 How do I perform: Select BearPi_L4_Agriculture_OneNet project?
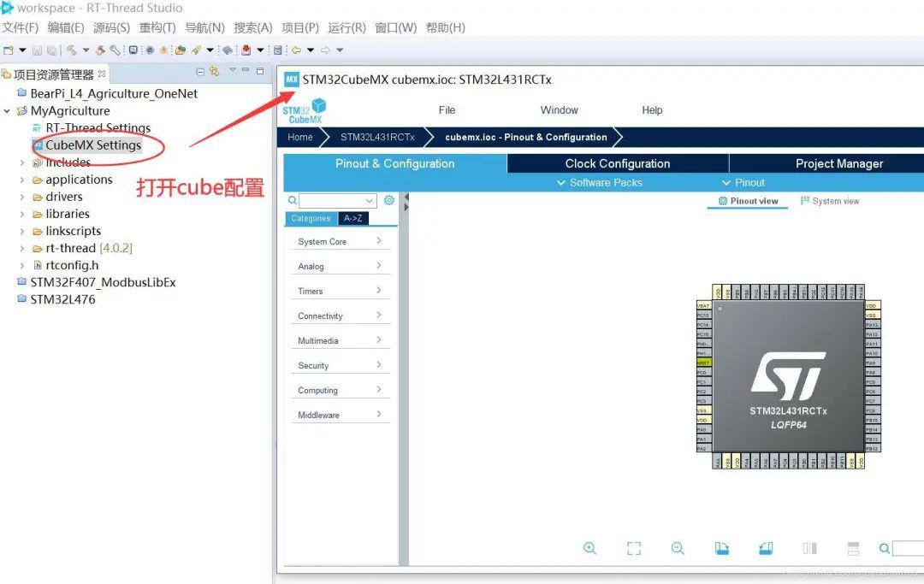pyautogui.click(x=114, y=93)
